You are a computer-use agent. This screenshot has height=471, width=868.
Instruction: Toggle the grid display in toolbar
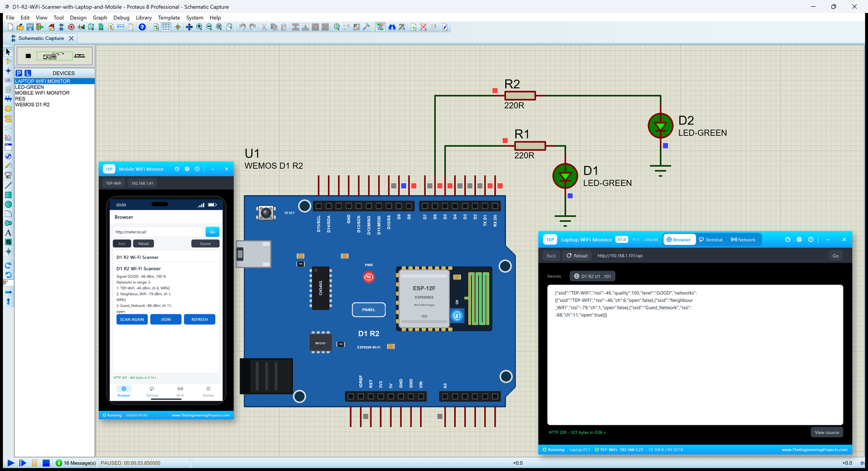click(x=166, y=27)
